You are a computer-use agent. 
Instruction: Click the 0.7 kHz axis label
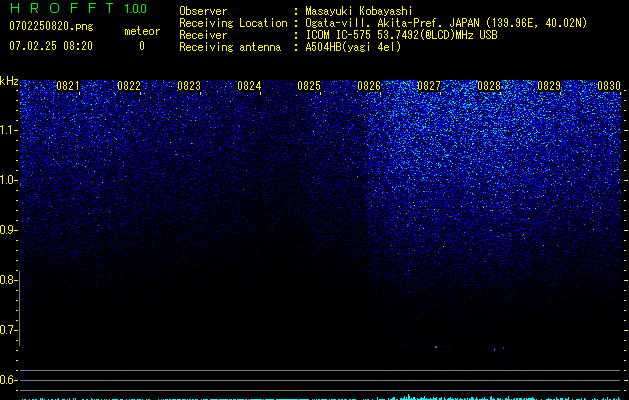pyautogui.click(x=9, y=330)
